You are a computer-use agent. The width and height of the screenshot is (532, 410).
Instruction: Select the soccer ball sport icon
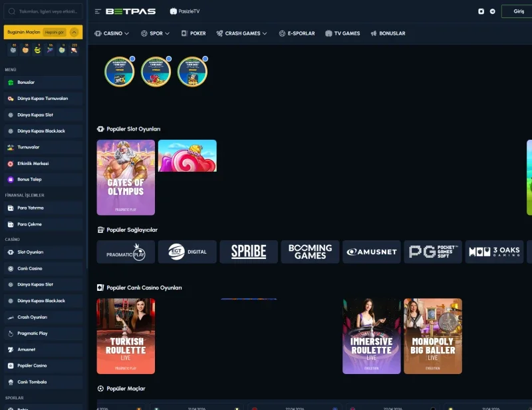pos(13,50)
